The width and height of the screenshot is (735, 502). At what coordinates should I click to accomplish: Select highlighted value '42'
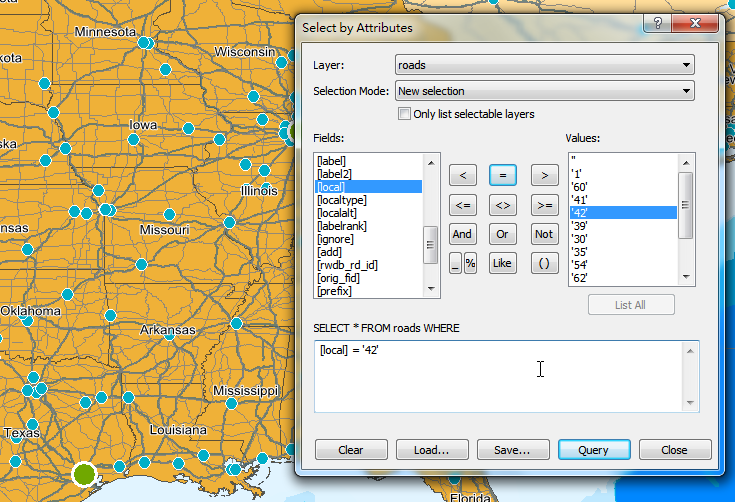[623, 213]
